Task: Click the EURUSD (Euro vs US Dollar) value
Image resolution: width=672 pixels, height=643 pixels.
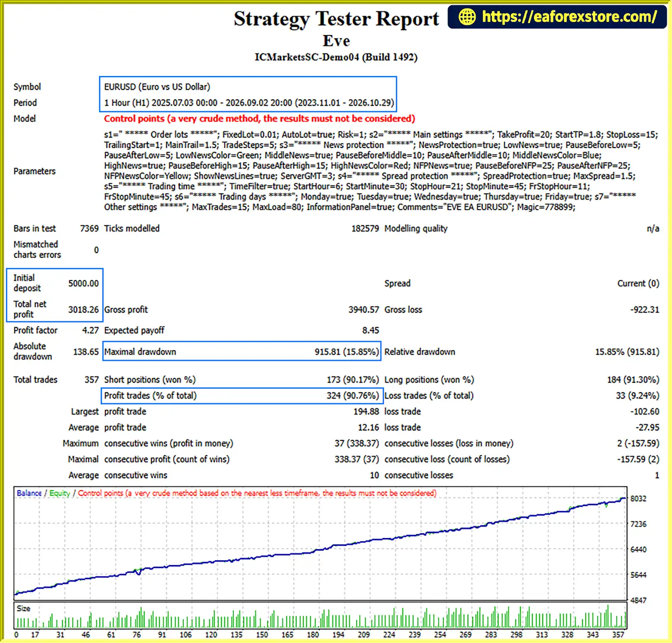Action: pyautogui.click(x=157, y=87)
